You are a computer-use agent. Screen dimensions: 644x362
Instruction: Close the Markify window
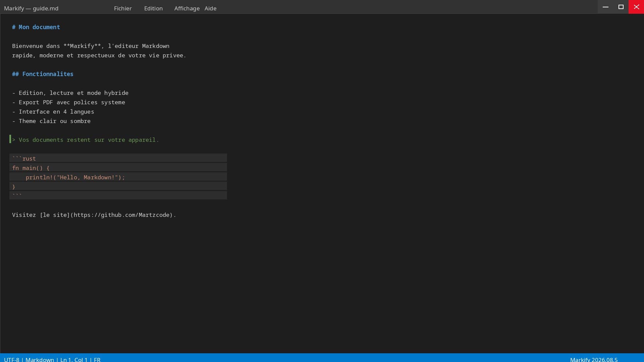click(x=636, y=7)
